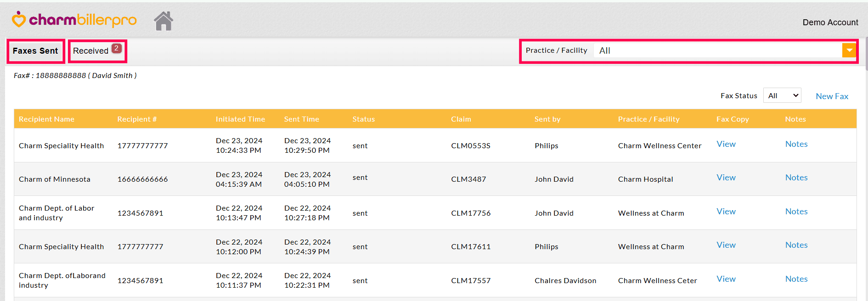
Task: Open Notes for claim CLM17611
Action: 796,245
